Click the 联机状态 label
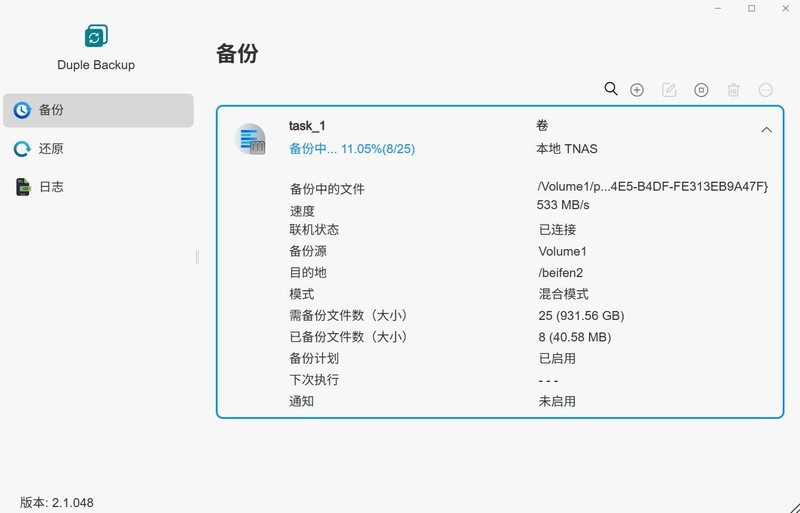800x513 pixels. pyautogui.click(x=314, y=230)
